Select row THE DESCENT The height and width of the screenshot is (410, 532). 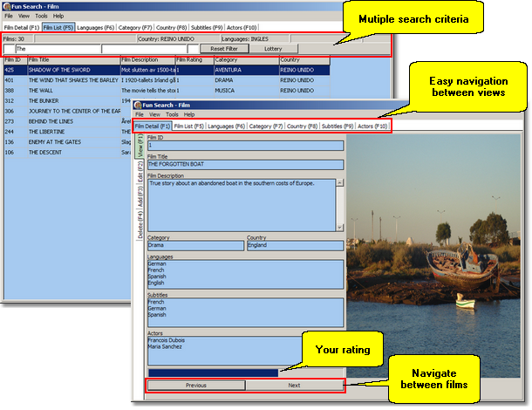pyautogui.click(x=68, y=153)
